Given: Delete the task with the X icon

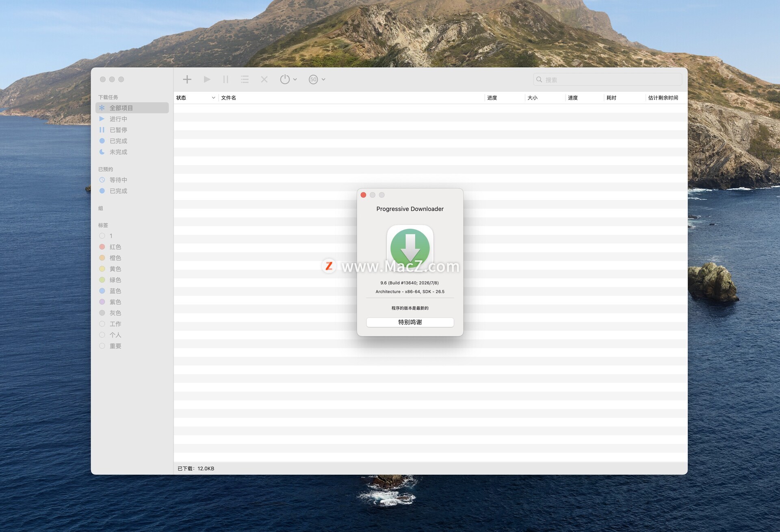Looking at the screenshot, I should pos(264,80).
